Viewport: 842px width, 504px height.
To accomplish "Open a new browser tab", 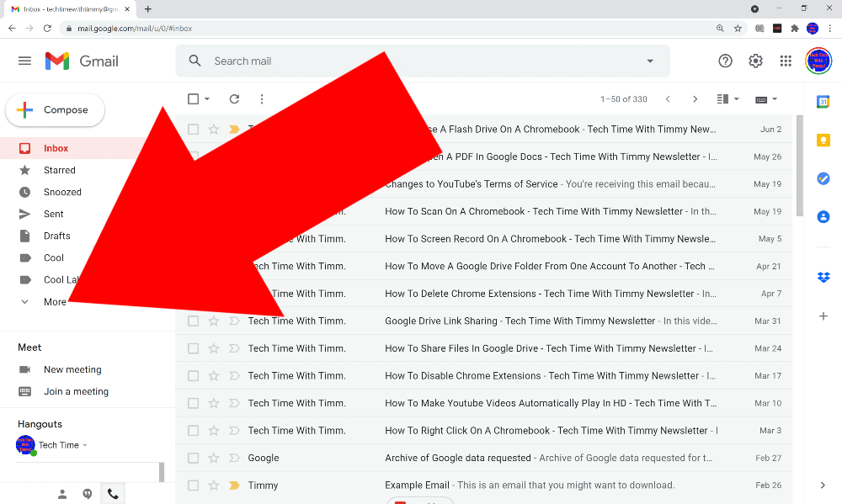I will pyautogui.click(x=148, y=9).
